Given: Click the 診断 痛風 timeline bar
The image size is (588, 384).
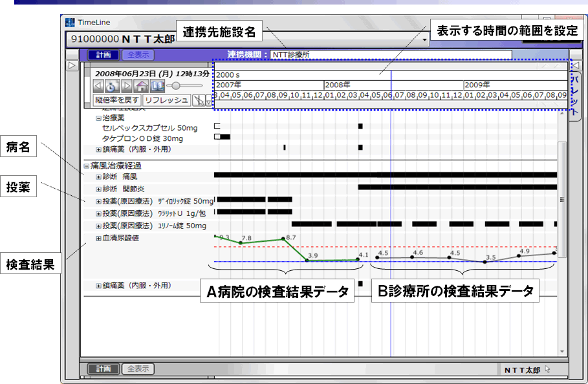Looking at the screenshot, I should point(386,175).
